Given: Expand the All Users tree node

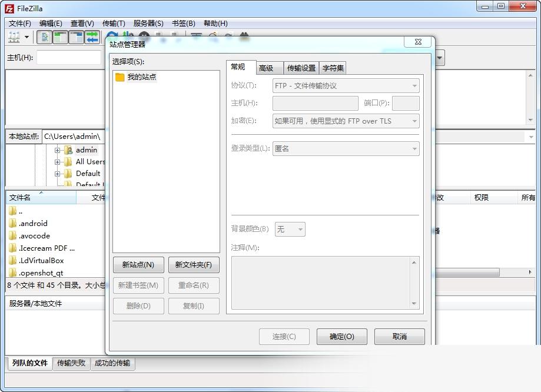Looking at the screenshot, I should [57, 162].
